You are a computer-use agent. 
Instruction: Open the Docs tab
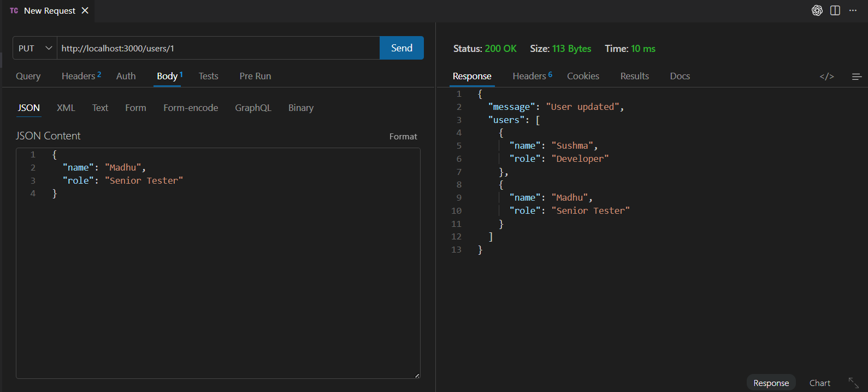(680, 76)
